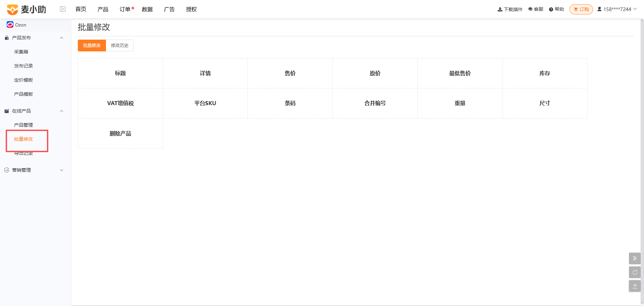This screenshot has height=306, width=644.
Task: Click the 在线产品 section icon
Action: [7, 111]
